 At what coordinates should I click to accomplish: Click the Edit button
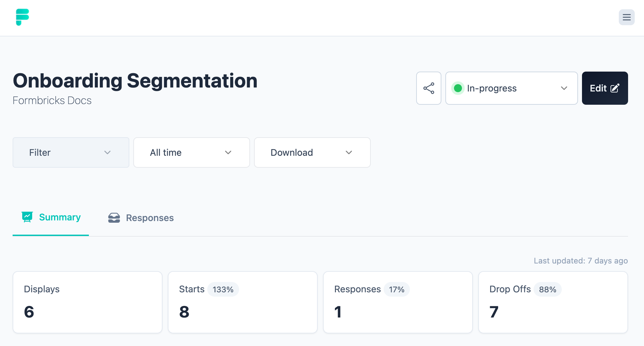pyautogui.click(x=605, y=88)
